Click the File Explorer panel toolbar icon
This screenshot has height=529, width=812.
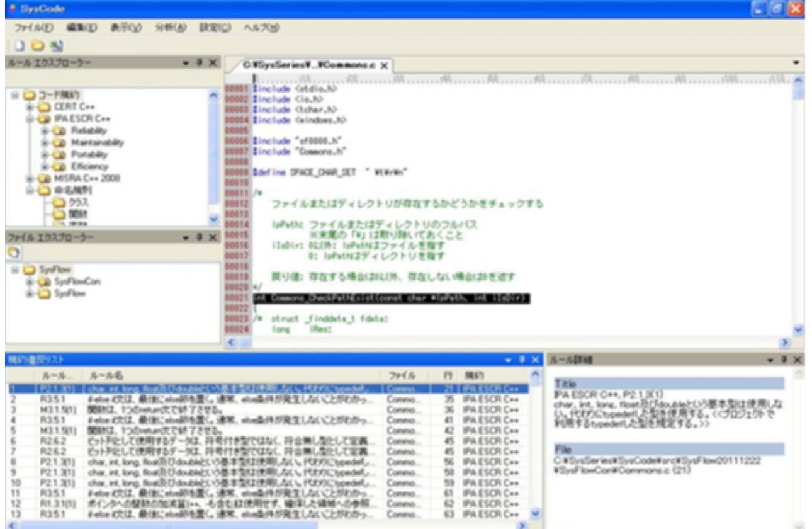point(14,252)
